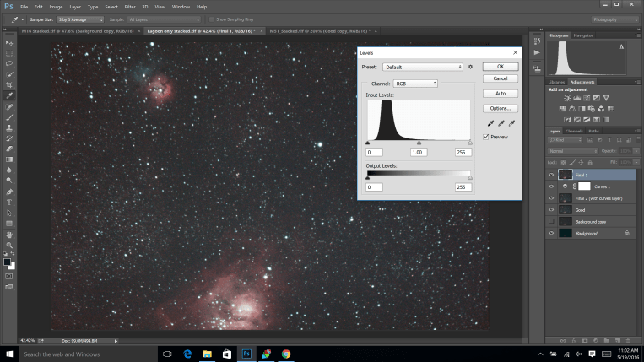Select the Dodge tool
The height and width of the screenshot is (362, 644).
[x=9, y=181]
